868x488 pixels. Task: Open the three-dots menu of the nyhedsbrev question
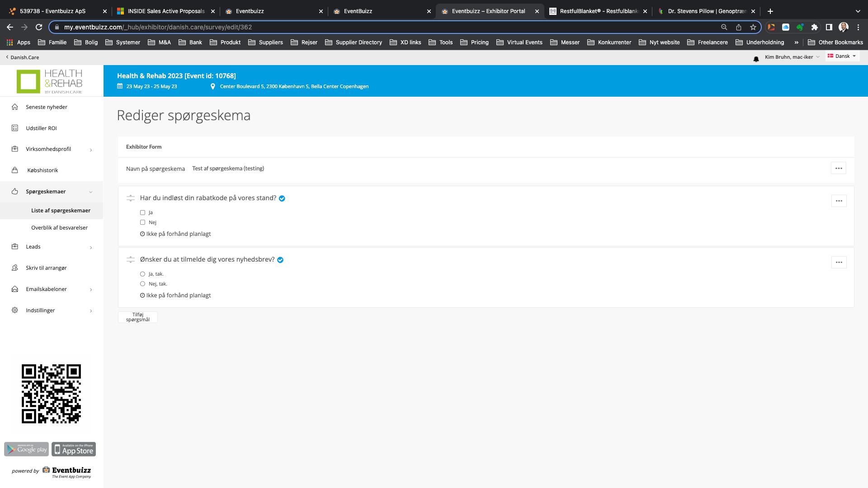tap(839, 262)
